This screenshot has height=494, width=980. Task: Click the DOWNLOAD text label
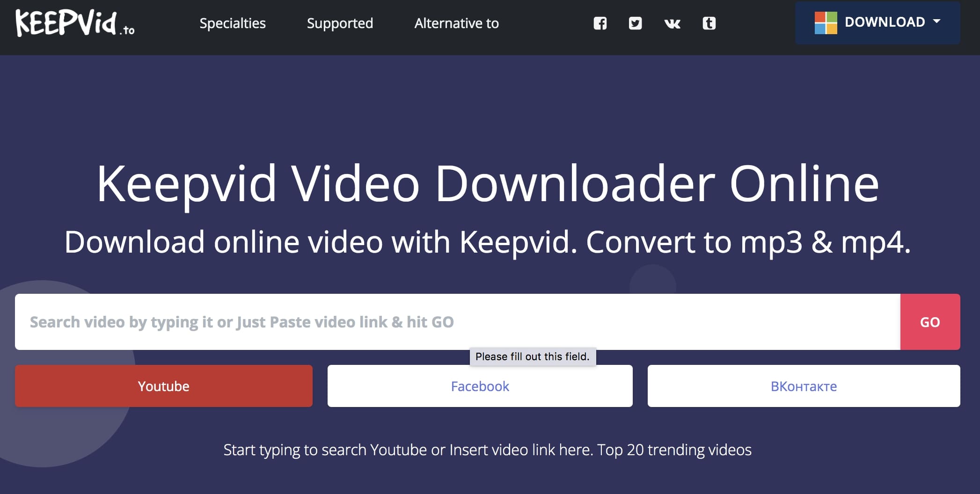pyautogui.click(x=885, y=22)
